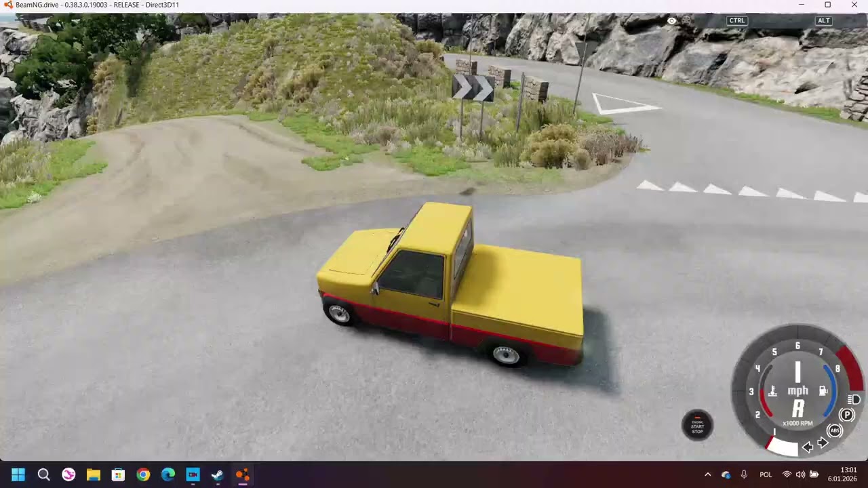The width and height of the screenshot is (868, 488).
Task: Click the BeamNG.drive title bar icon
Action: pyautogui.click(x=8, y=5)
